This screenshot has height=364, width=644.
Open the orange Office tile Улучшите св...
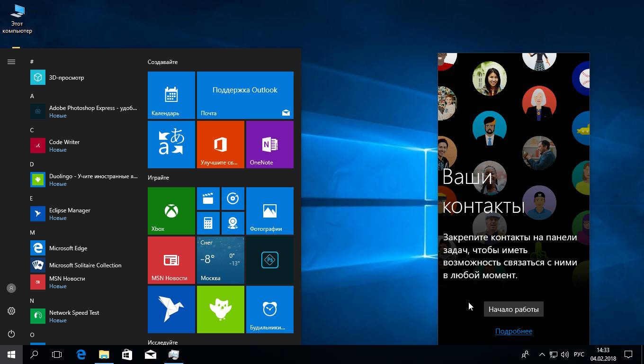pos(221,145)
